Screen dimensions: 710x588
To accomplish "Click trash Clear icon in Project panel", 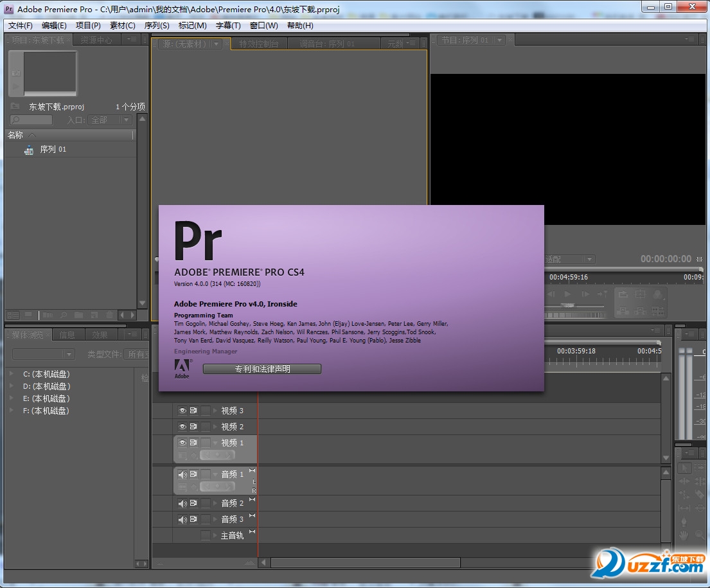I will click(110, 315).
